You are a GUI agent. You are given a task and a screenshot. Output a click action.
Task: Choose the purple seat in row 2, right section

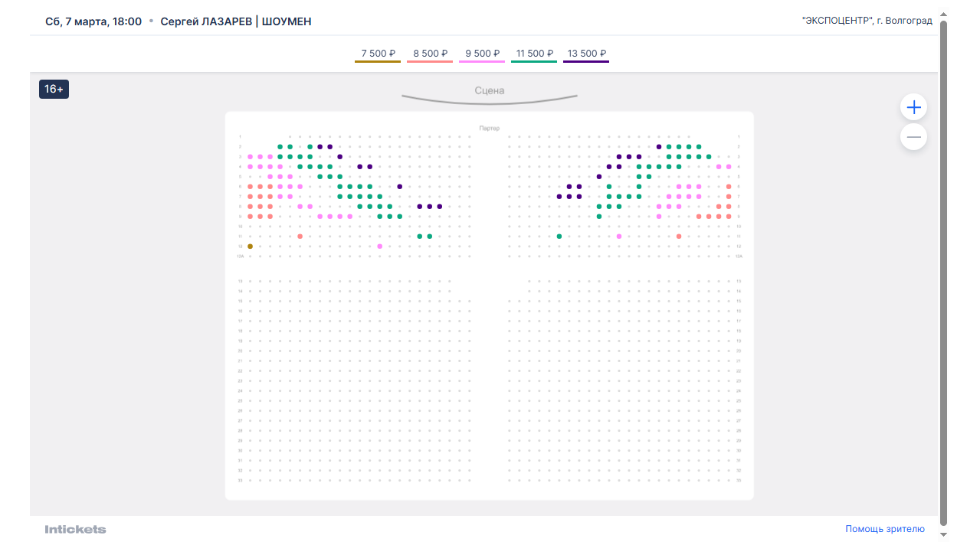click(659, 146)
